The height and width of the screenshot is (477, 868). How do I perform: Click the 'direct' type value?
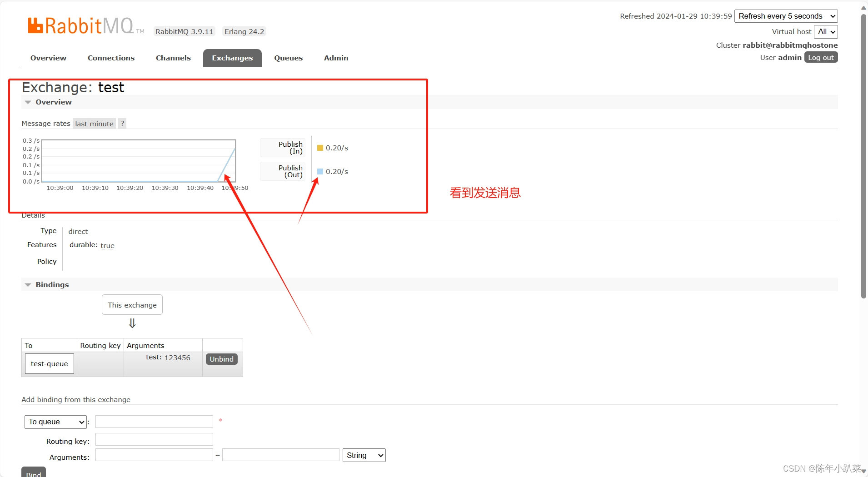tap(78, 231)
